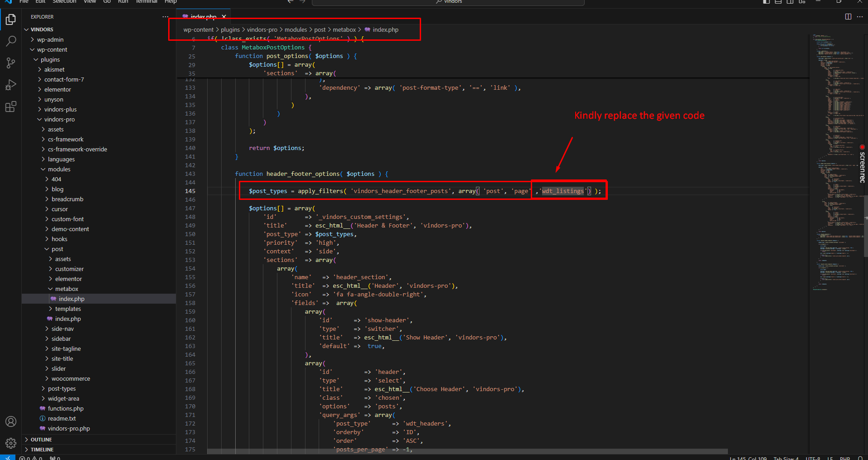Click metabox in the breadcrumb
Screen dimensions: 868x460
pos(344,30)
